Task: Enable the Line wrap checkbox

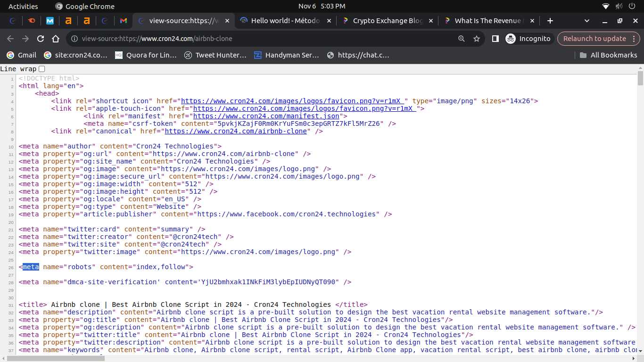Action: [42, 69]
